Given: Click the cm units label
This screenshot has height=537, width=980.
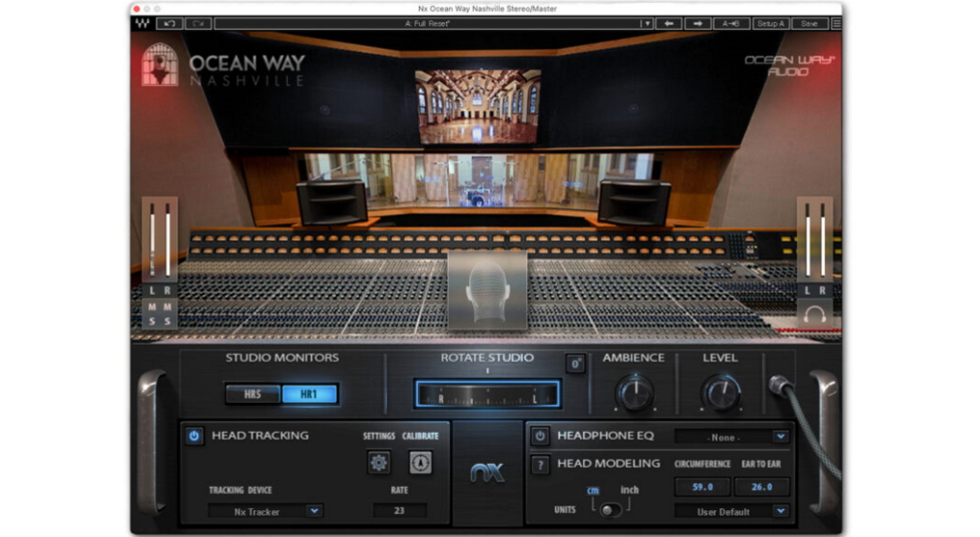Looking at the screenshot, I should click(x=592, y=490).
